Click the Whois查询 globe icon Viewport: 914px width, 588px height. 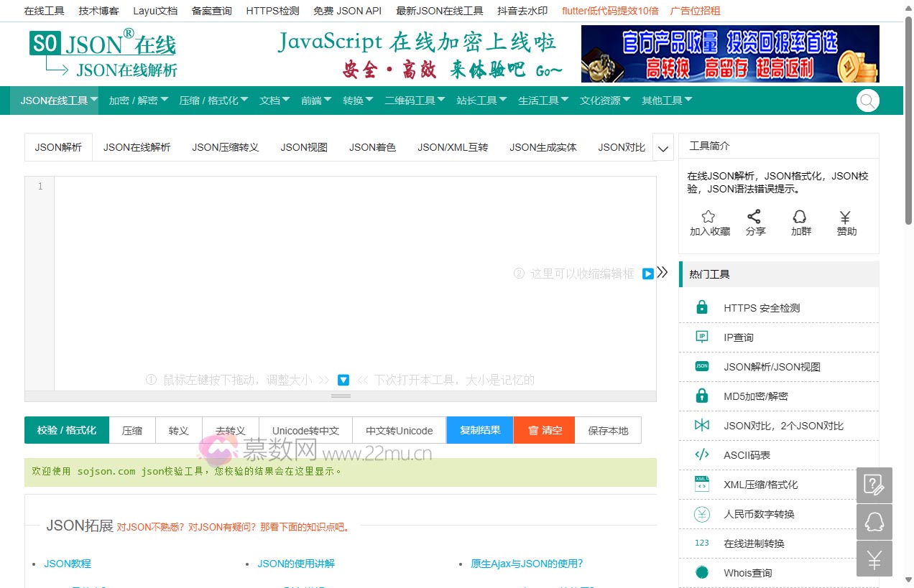pos(701,572)
